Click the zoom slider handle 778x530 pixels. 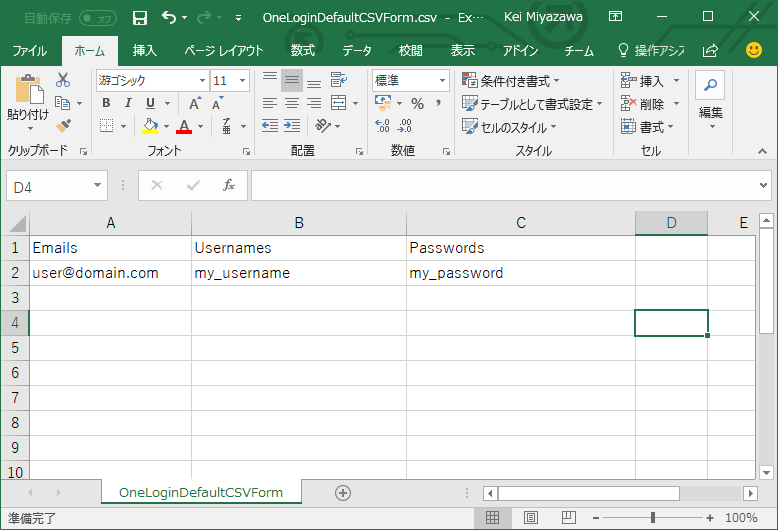(x=652, y=518)
